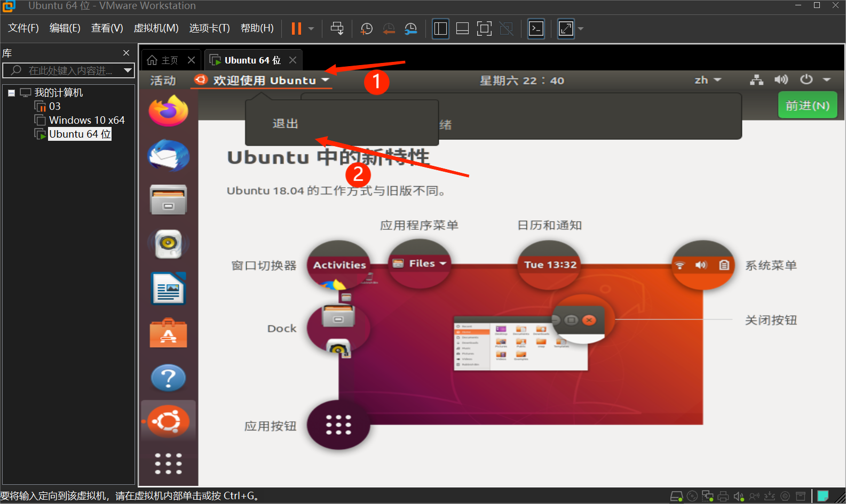Click the 窗口切换器 label

click(264, 266)
